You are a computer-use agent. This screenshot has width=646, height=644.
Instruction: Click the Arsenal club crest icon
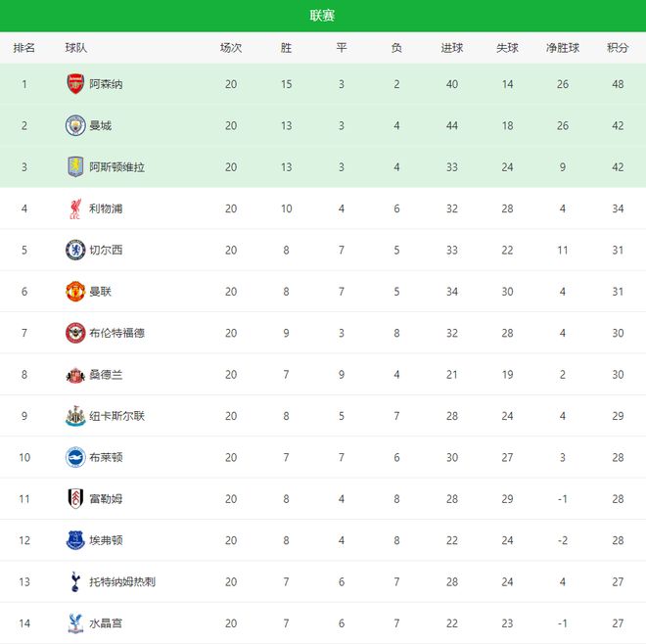pos(75,84)
